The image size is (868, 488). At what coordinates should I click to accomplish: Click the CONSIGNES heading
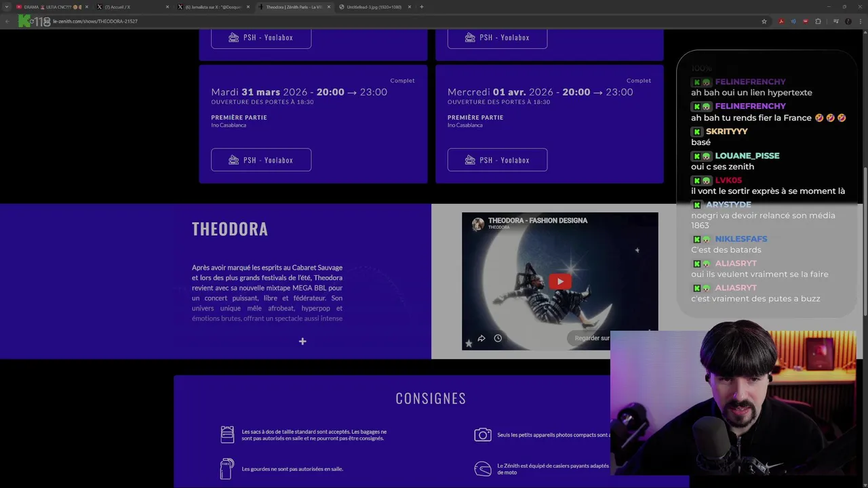[431, 399]
